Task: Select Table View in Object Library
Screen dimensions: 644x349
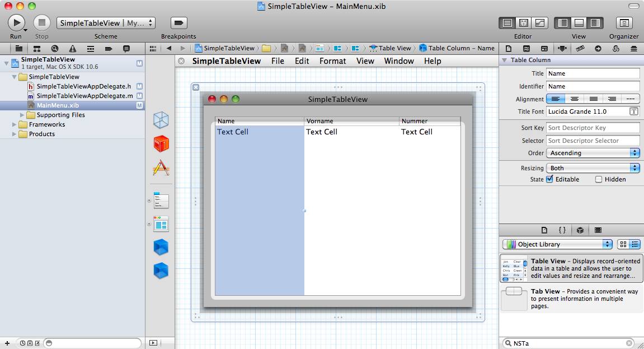Action: (571, 268)
